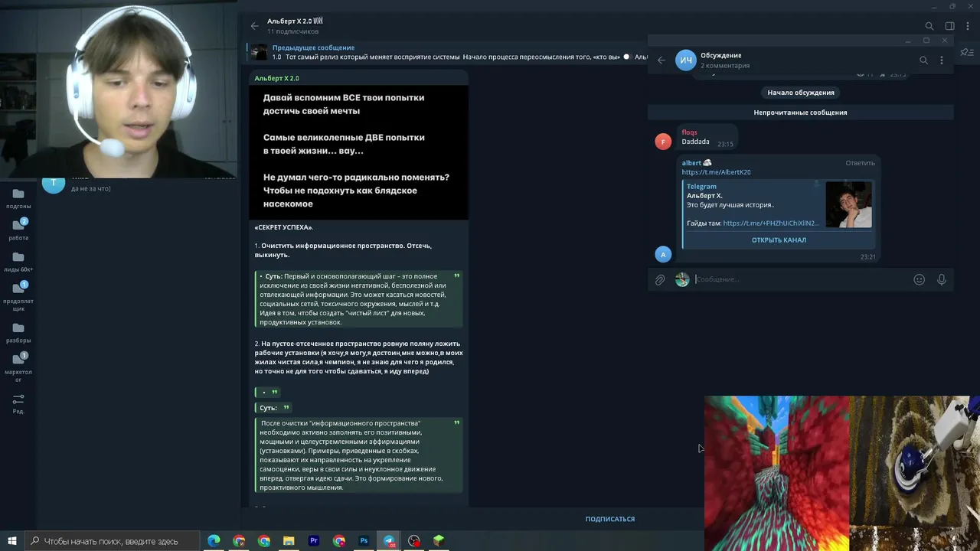Choose the send-as profile avatar
980x551 pixels.
tap(682, 280)
